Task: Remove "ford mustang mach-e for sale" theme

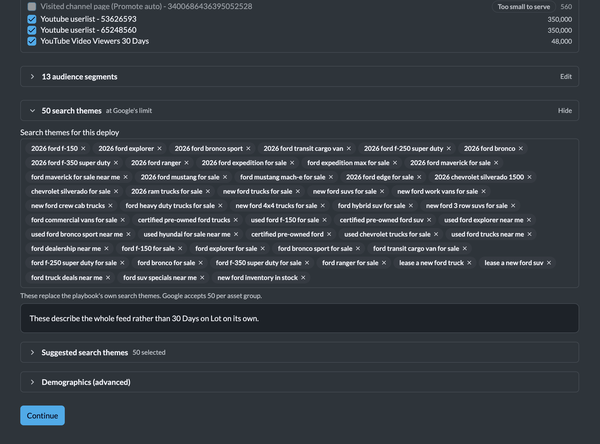Action: (x=331, y=177)
